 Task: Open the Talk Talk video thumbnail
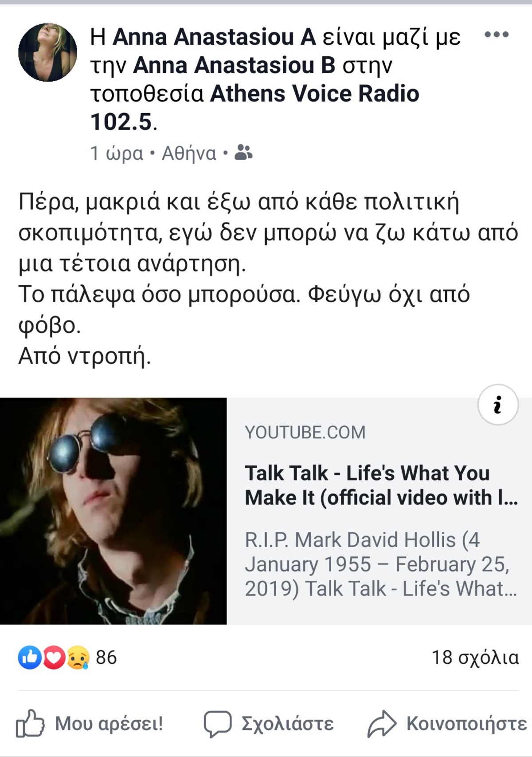click(x=113, y=511)
